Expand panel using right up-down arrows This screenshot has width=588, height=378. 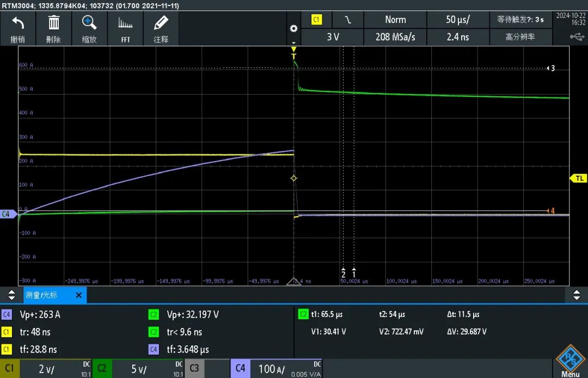tap(577, 295)
